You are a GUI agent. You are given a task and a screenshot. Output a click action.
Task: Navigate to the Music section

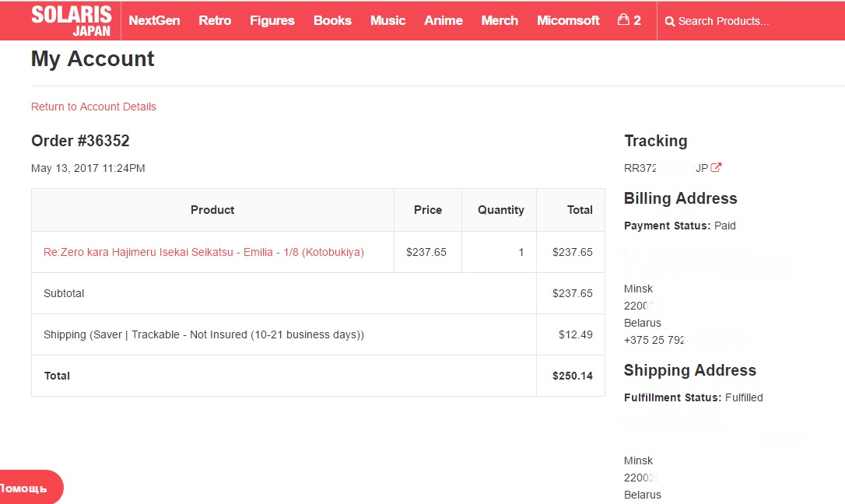click(x=387, y=21)
